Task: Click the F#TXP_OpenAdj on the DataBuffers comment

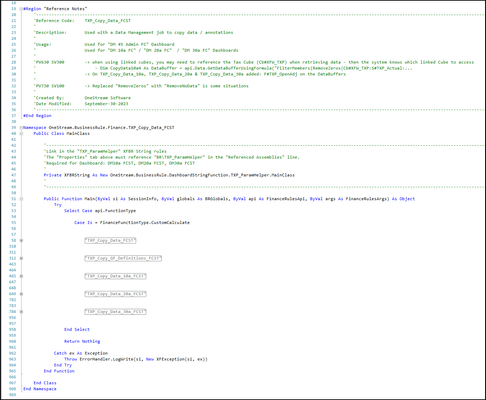Action: pos(215,74)
